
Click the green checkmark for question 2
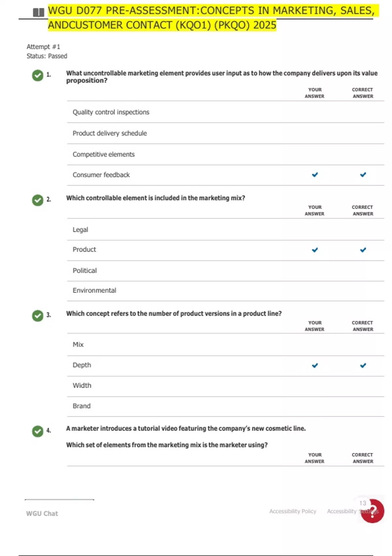coord(38,200)
